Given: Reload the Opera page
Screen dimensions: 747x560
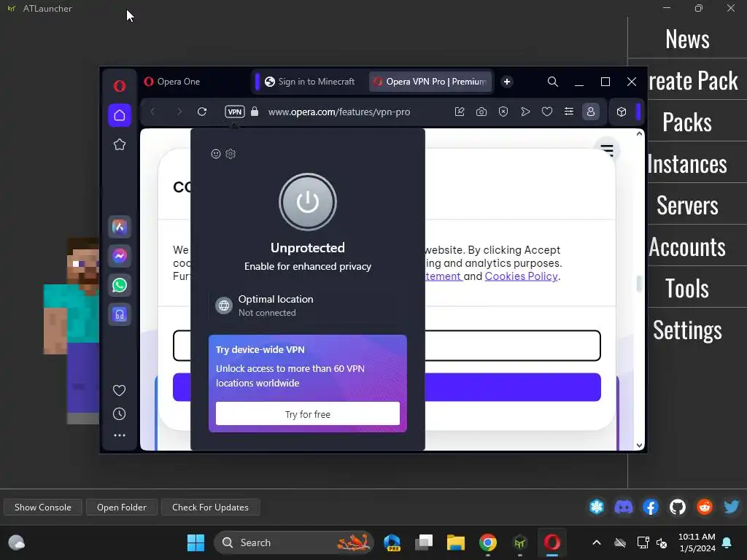Looking at the screenshot, I should [202, 112].
